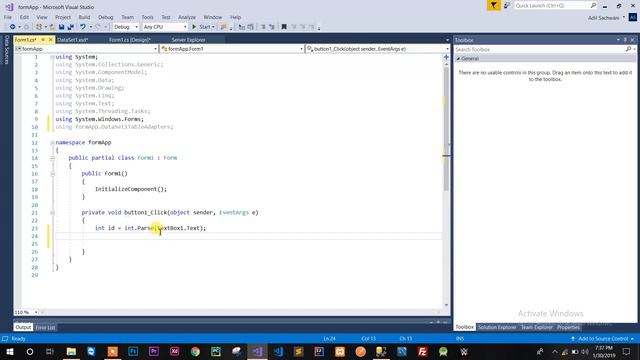Switch to the Form1.cs [Design] tab

click(130, 40)
